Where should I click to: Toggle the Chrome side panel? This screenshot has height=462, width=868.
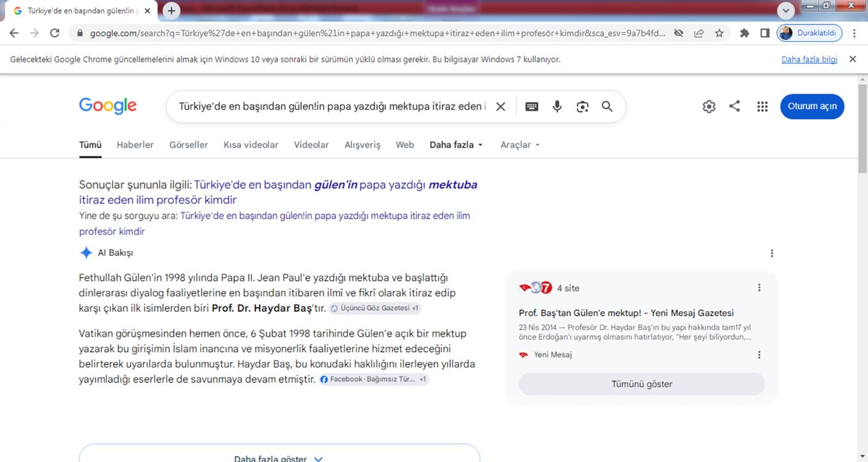pyautogui.click(x=765, y=33)
